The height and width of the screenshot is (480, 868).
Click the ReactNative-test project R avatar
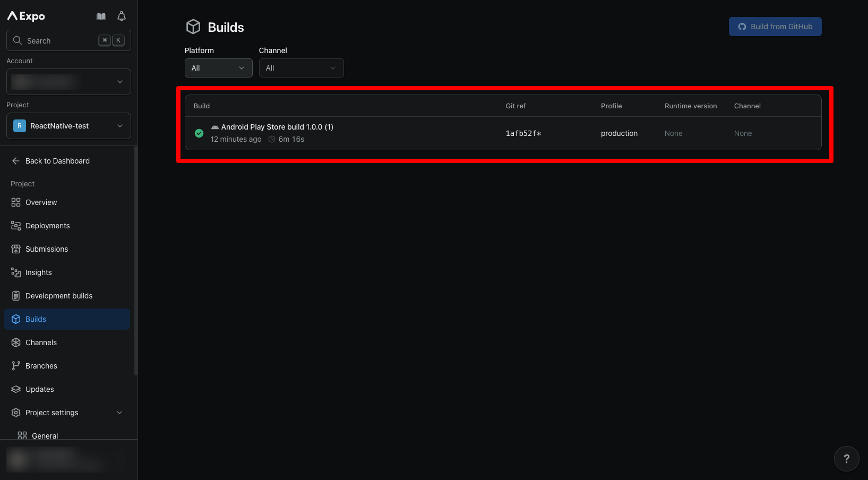click(x=20, y=126)
